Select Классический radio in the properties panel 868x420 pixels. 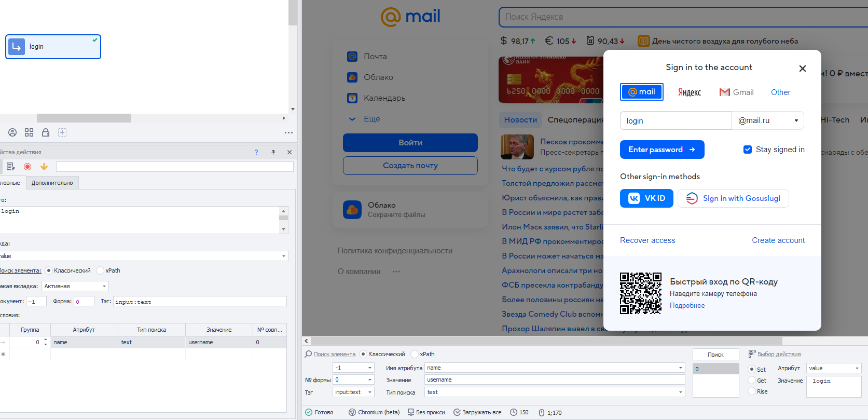(49, 270)
